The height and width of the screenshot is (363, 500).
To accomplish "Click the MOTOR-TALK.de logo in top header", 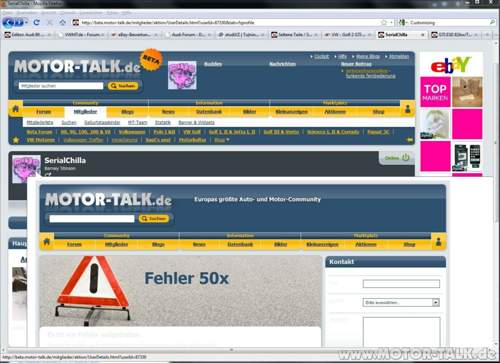I will tap(77, 66).
